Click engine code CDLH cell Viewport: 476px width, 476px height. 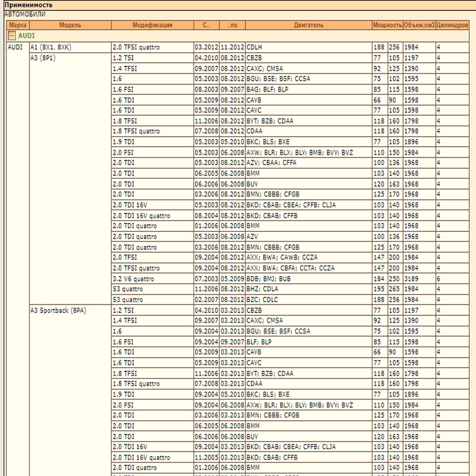(x=309, y=47)
